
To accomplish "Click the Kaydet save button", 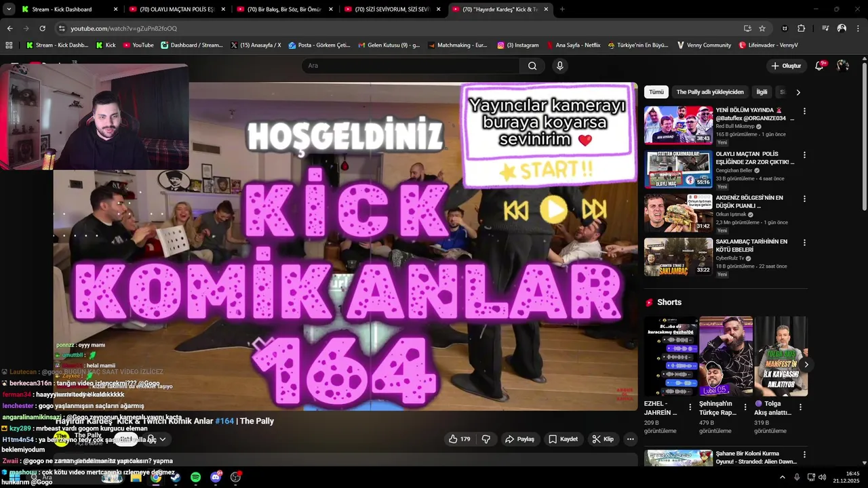I will point(564,439).
